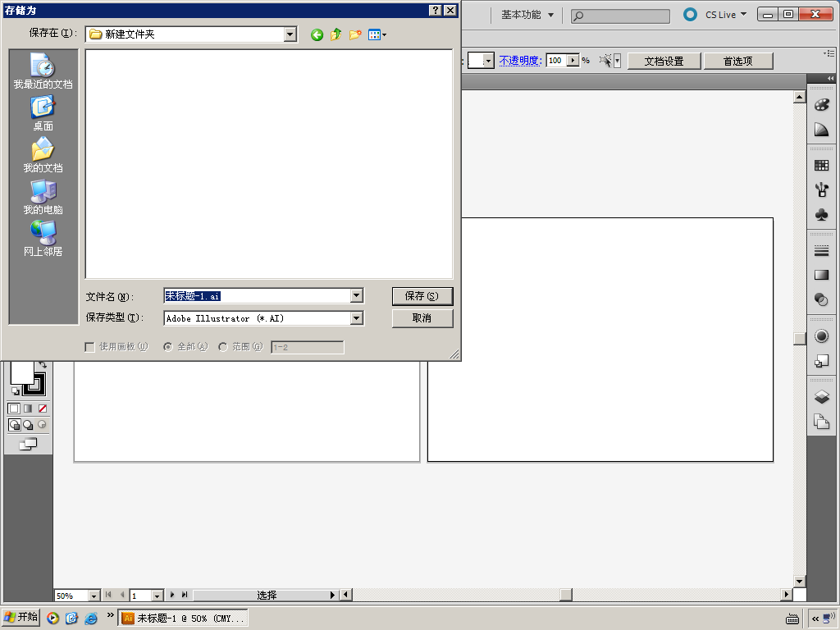840x630 pixels.
Task: Click the vertical scrollbar thumb on canvas
Action: point(800,339)
